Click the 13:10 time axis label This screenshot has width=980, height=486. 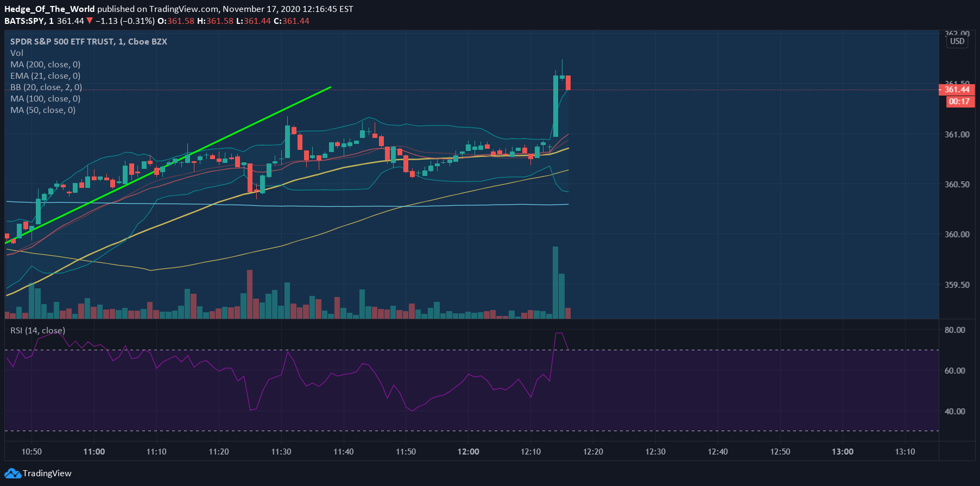(905, 452)
